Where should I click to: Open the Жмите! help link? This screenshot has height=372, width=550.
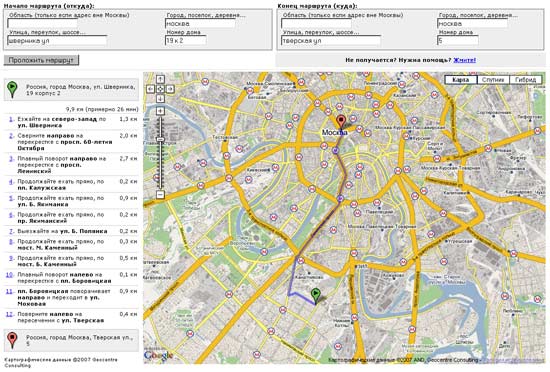click(464, 60)
